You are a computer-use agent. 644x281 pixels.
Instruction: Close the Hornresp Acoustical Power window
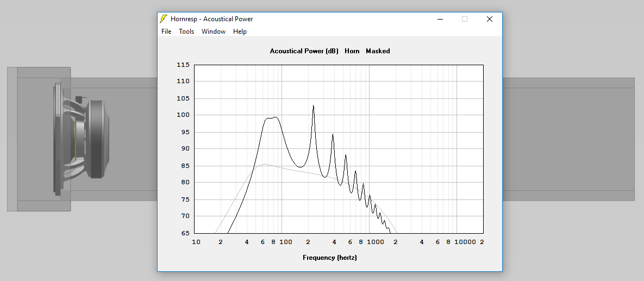click(490, 19)
